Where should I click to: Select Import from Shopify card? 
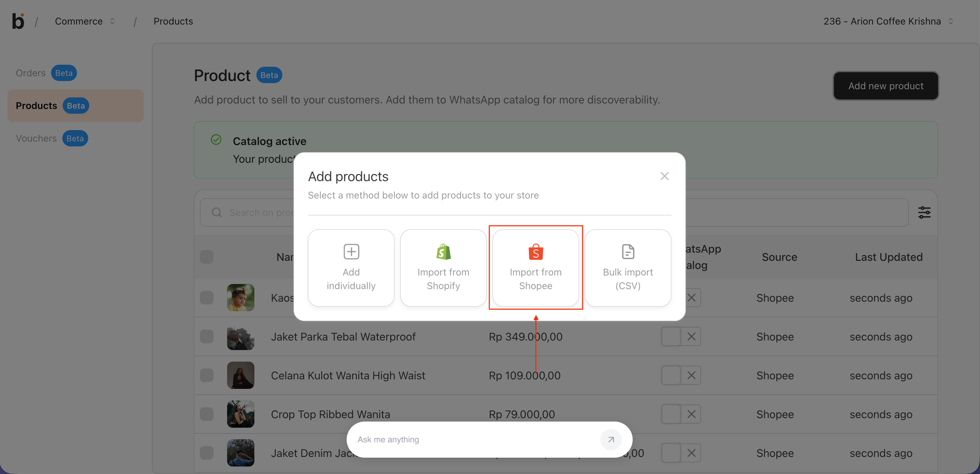(x=443, y=268)
